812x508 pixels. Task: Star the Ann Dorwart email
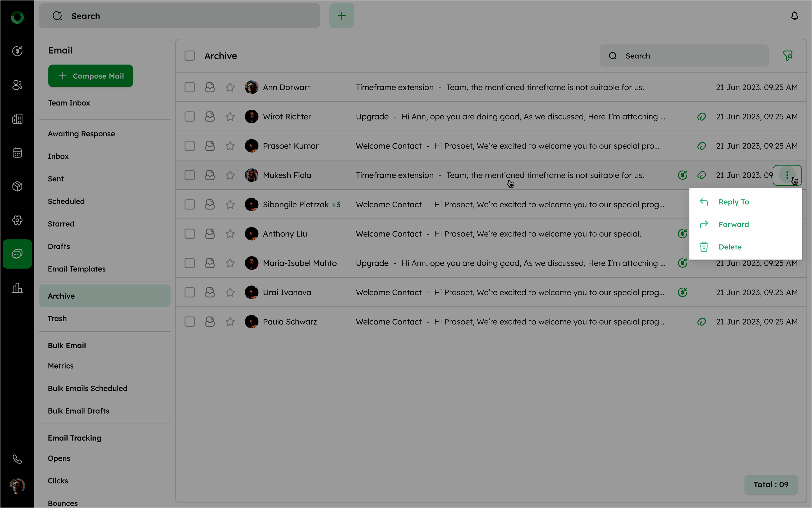tap(230, 87)
